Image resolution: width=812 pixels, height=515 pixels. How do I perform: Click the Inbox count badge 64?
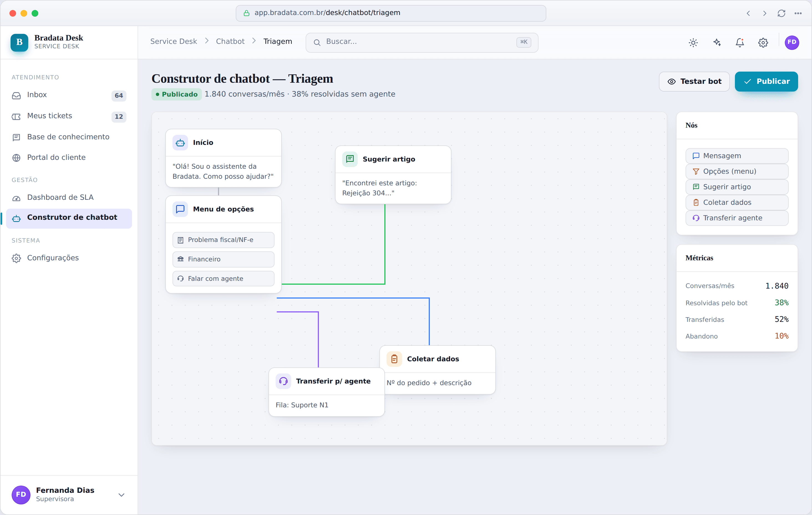119,95
